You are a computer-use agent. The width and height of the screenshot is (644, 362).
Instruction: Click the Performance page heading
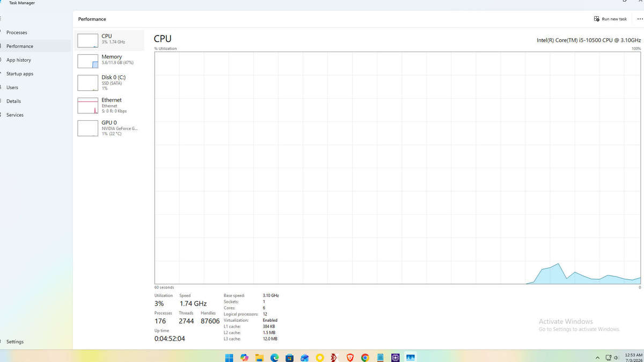click(92, 19)
